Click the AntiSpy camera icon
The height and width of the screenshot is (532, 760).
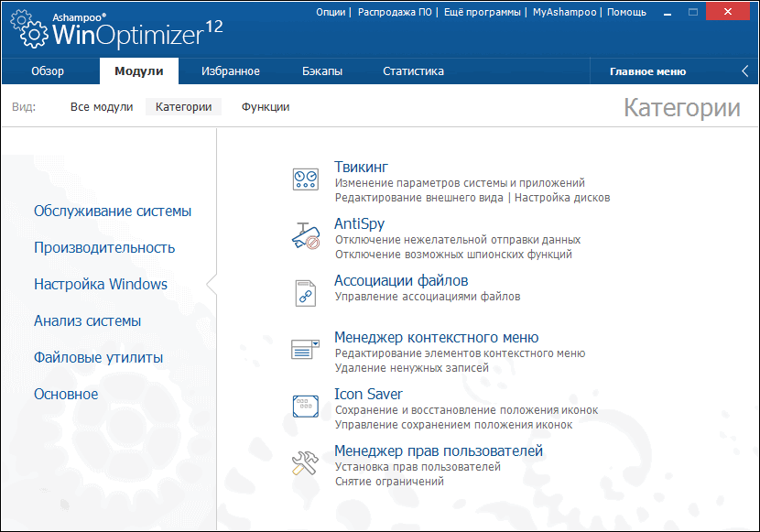[x=305, y=236]
